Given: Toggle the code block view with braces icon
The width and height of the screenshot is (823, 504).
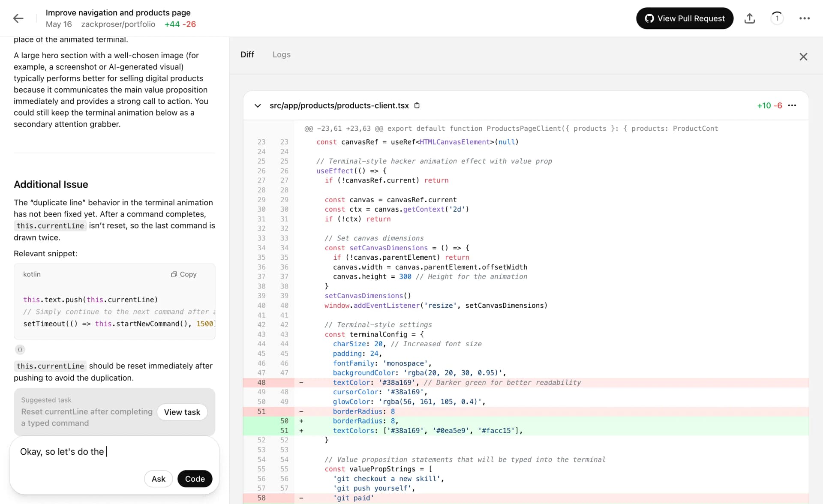Looking at the screenshot, I should tap(20, 350).
